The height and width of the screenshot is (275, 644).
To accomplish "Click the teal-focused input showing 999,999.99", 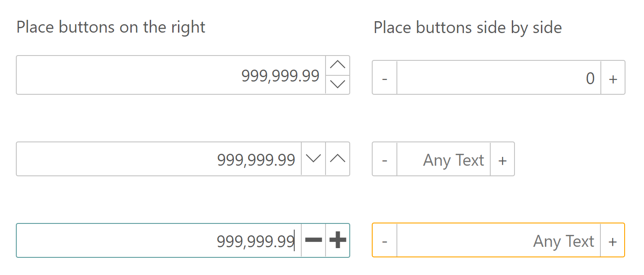I will 176,241.
